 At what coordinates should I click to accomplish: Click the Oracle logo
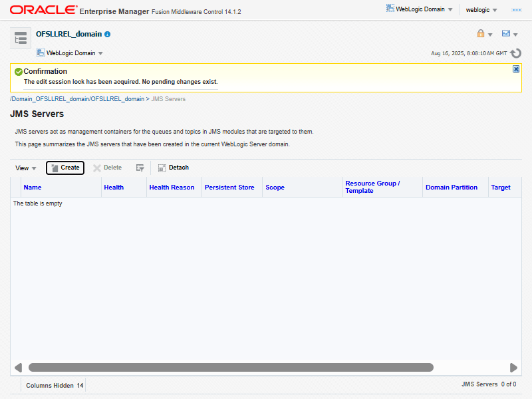click(x=43, y=10)
